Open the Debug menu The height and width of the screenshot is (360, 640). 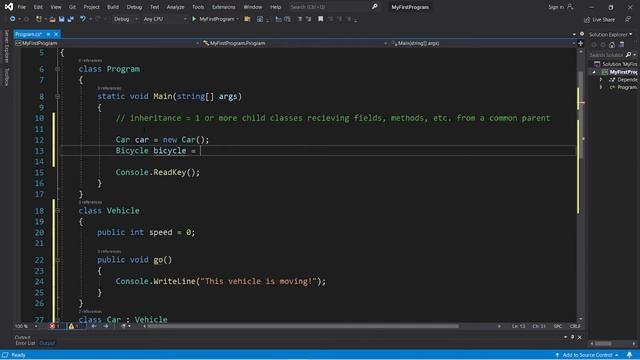coord(134,7)
